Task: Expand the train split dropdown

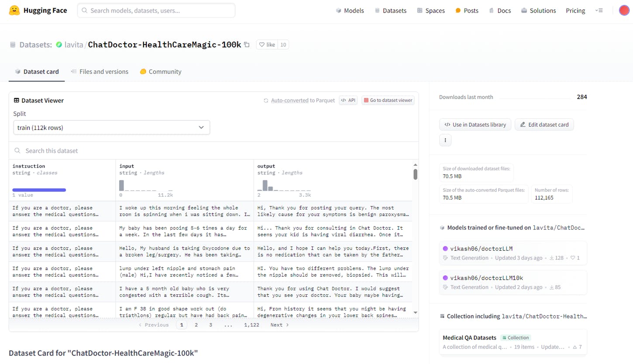Action: point(111,127)
